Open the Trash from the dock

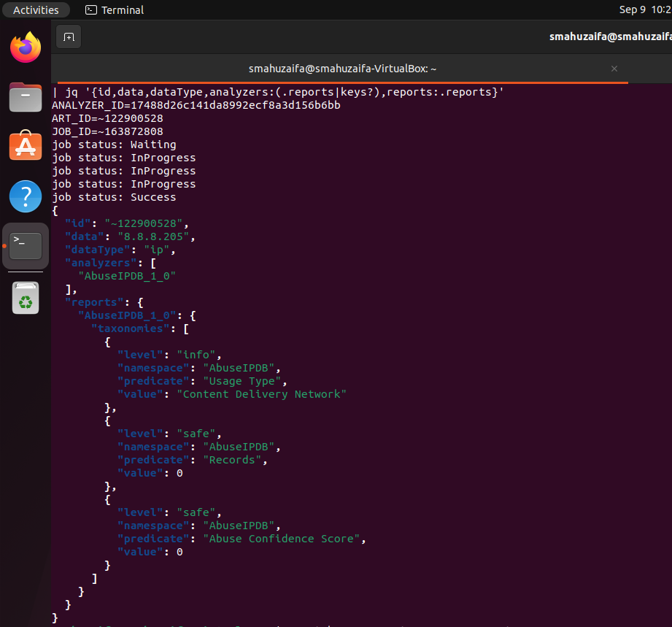pyautogui.click(x=25, y=297)
